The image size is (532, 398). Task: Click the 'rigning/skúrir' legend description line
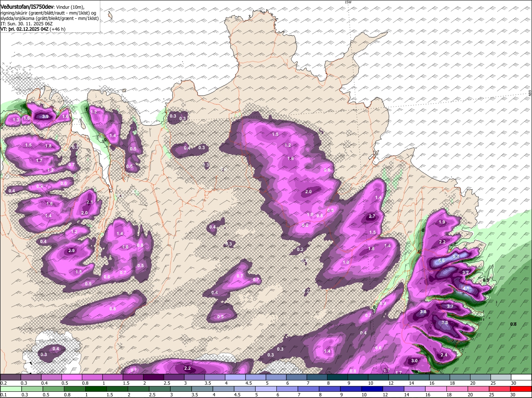tap(48, 13)
